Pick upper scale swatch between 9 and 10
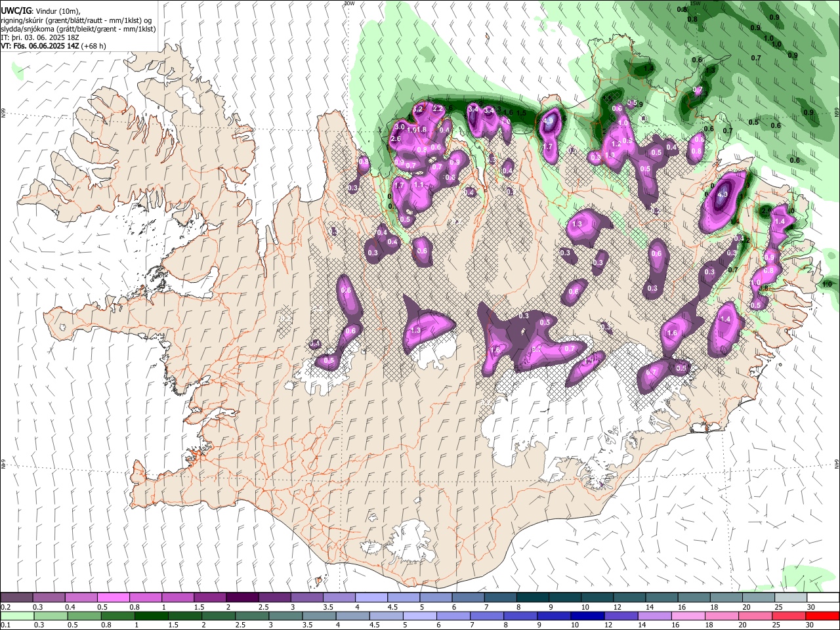Viewport: 840px width, 630px height. coord(565,597)
